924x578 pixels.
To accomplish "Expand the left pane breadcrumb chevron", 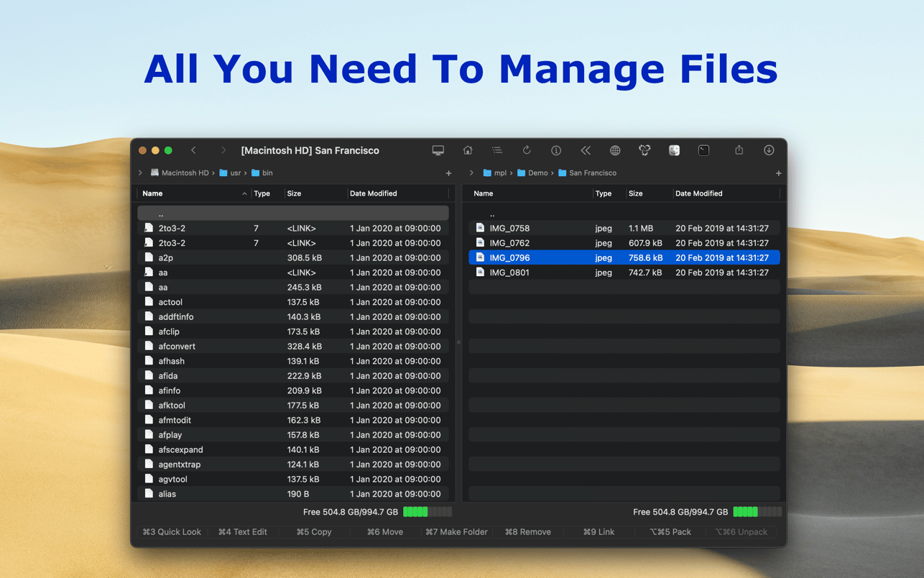I will coord(139,173).
